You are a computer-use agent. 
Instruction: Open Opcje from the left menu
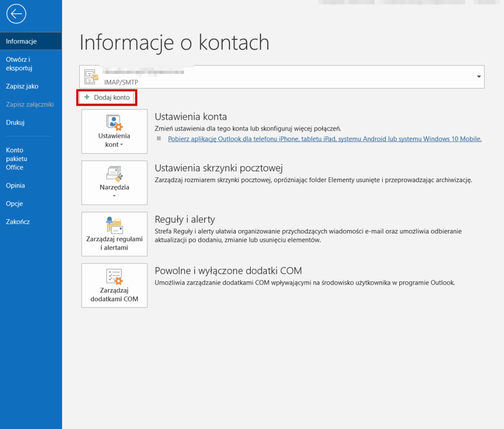coord(14,203)
